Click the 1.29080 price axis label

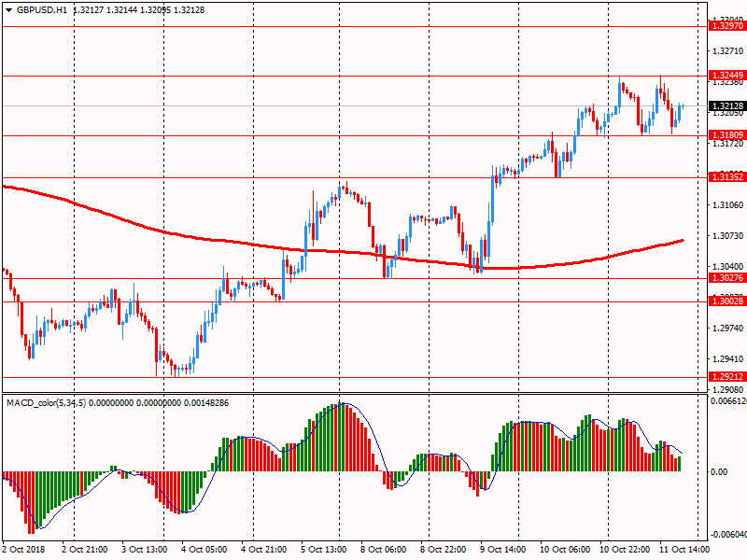coord(728,389)
